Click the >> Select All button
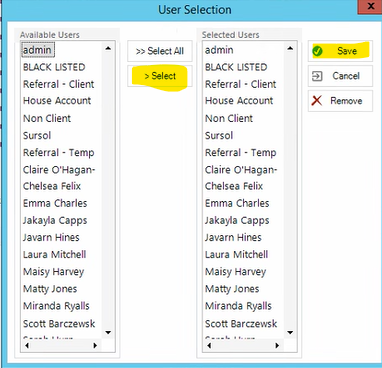The width and height of the screenshot is (382, 368). coord(160,51)
